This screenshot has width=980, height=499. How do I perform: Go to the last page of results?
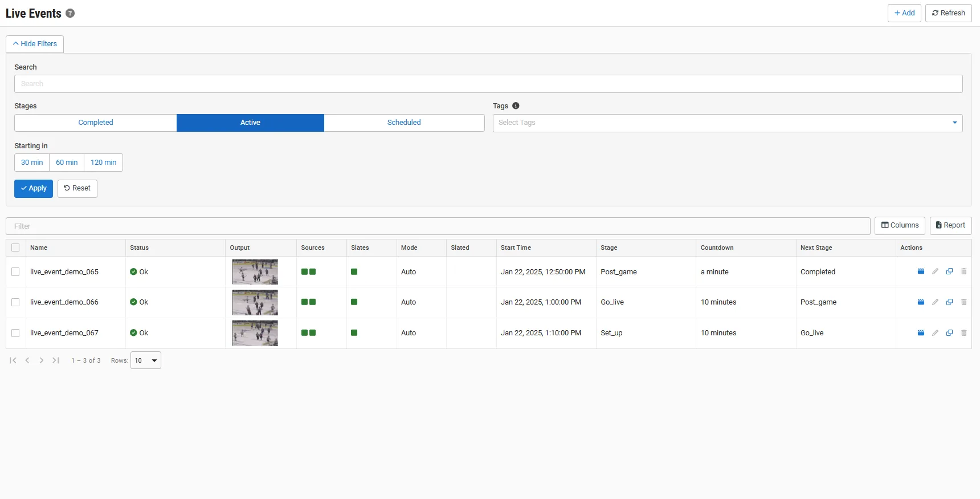(x=56, y=360)
